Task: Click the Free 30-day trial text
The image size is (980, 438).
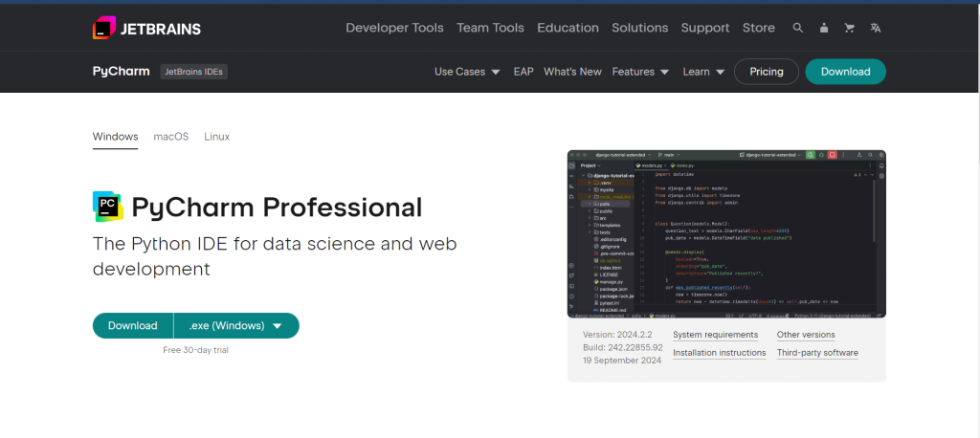Action: [195, 350]
